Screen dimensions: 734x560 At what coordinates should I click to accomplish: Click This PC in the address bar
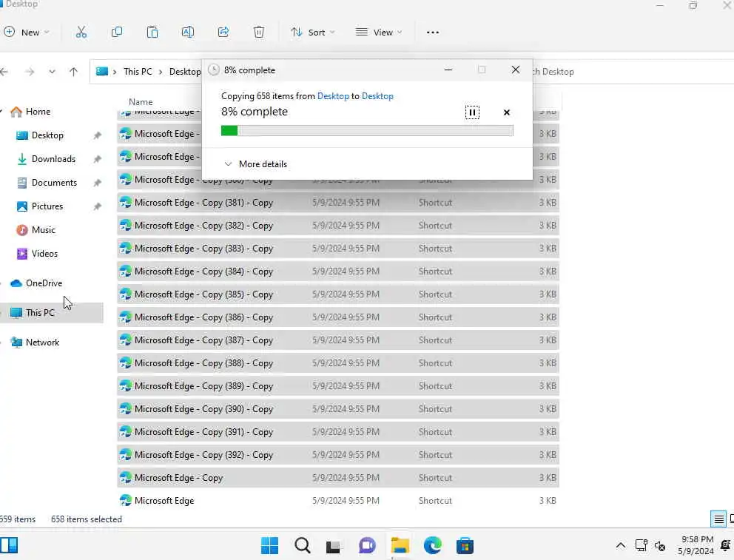138,72
